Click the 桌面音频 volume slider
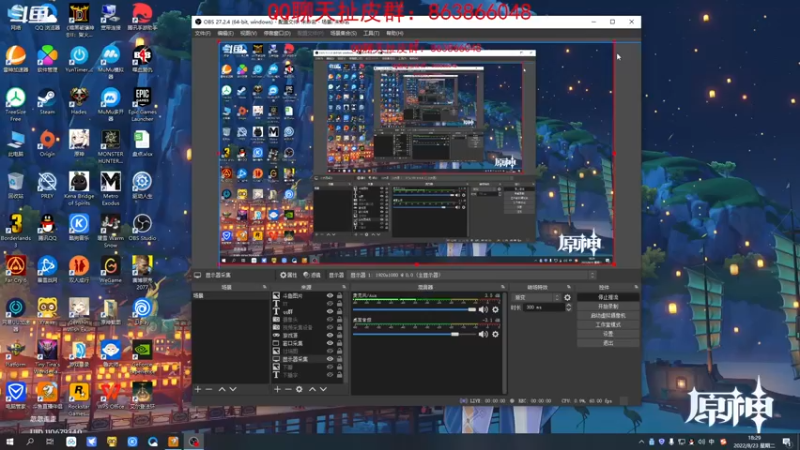The height and width of the screenshot is (450, 800). [x=414, y=334]
